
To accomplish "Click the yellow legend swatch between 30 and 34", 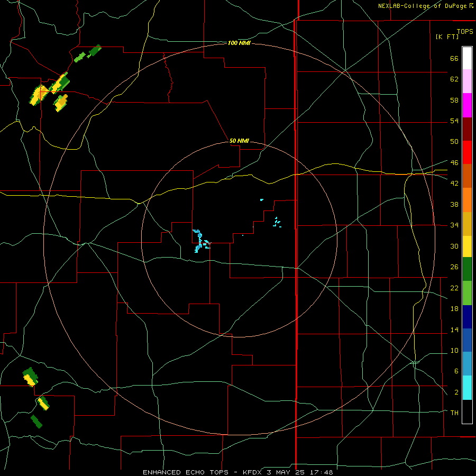I will point(467,246).
